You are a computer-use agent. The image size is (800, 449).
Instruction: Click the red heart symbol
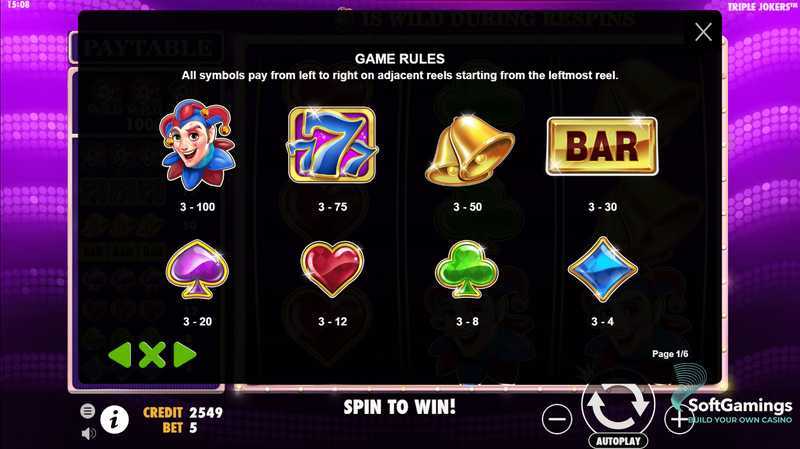pos(332,269)
